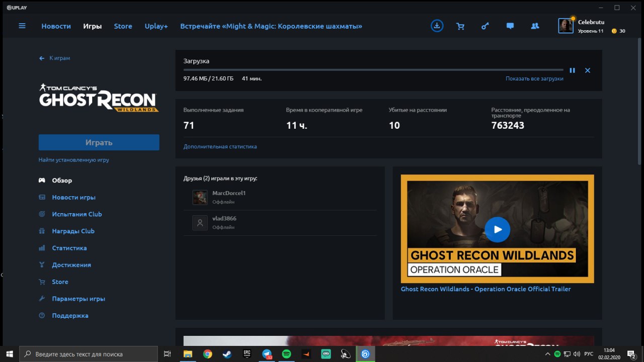Viewport: 644px width, 362px height.
Task: Click the 11 ч. cooperative time value
Action: 296,125
